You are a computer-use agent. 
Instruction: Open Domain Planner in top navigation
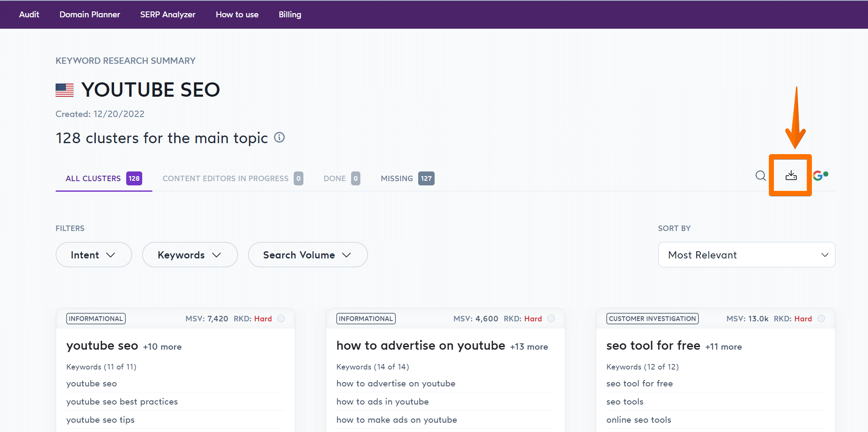click(90, 14)
